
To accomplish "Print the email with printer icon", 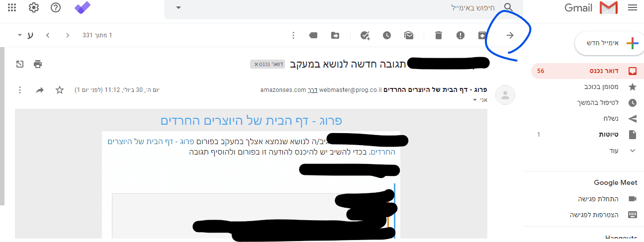I will point(38,64).
